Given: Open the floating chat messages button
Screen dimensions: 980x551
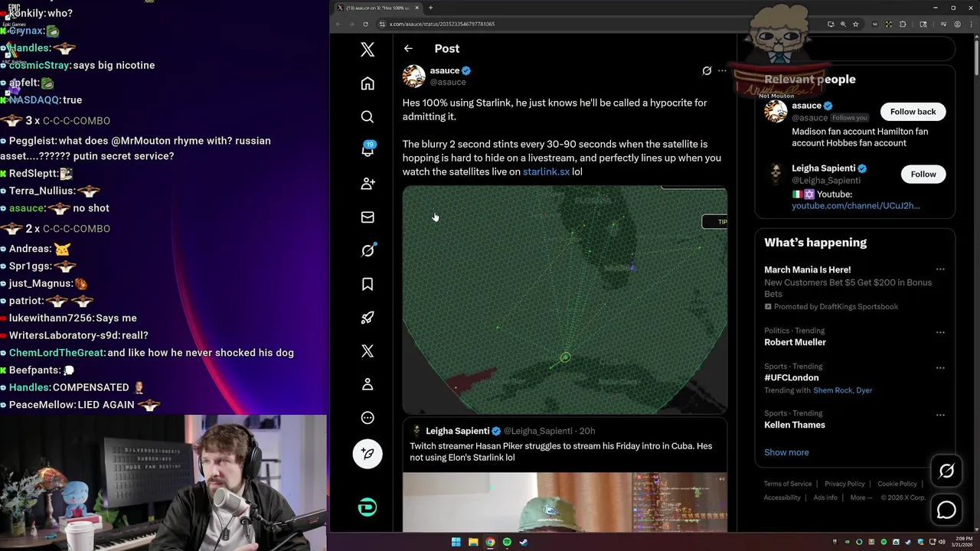Looking at the screenshot, I should coord(946,509).
